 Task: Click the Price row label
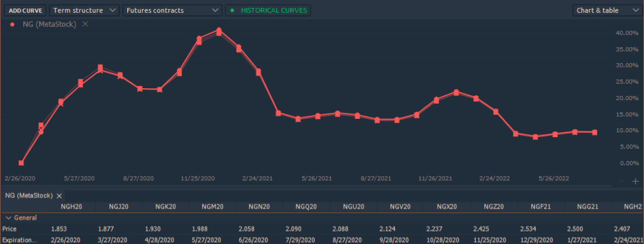pyautogui.click(x=9, y=229)
